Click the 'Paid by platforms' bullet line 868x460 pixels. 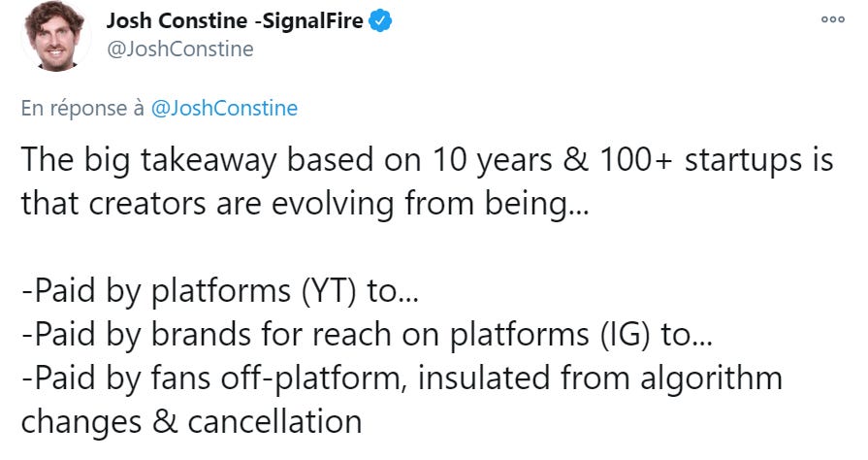point(220,290)
